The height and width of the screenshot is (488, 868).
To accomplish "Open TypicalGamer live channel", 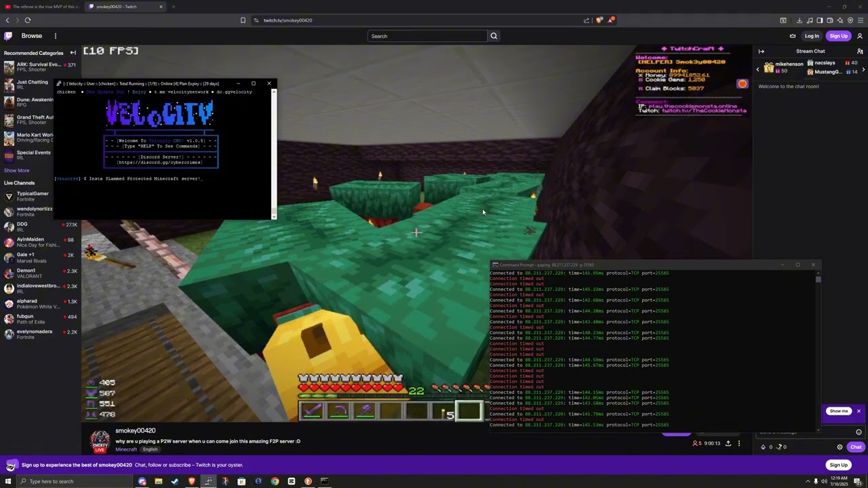I will (39, 197).
